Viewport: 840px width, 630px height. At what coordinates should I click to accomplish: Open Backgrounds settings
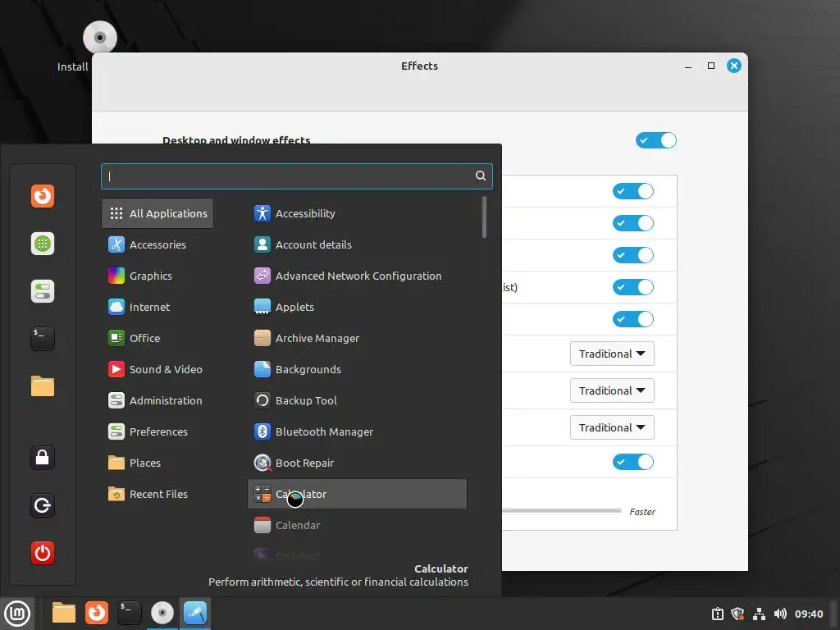[x=357, y=369]
